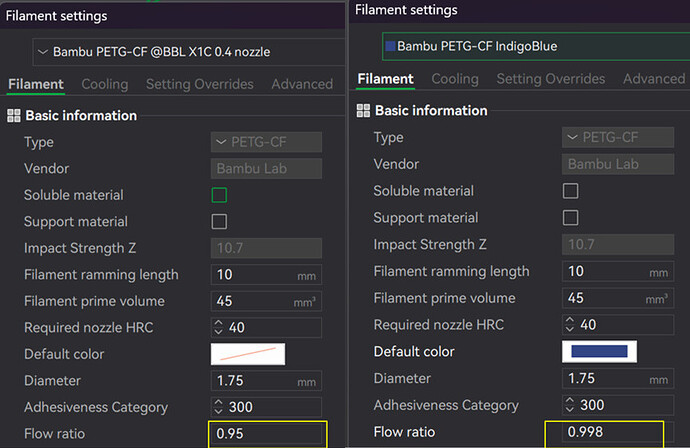Screen dimensions: 690x448
Task: Toggle Soluble material checkbox in left panel
Action: 219,195
